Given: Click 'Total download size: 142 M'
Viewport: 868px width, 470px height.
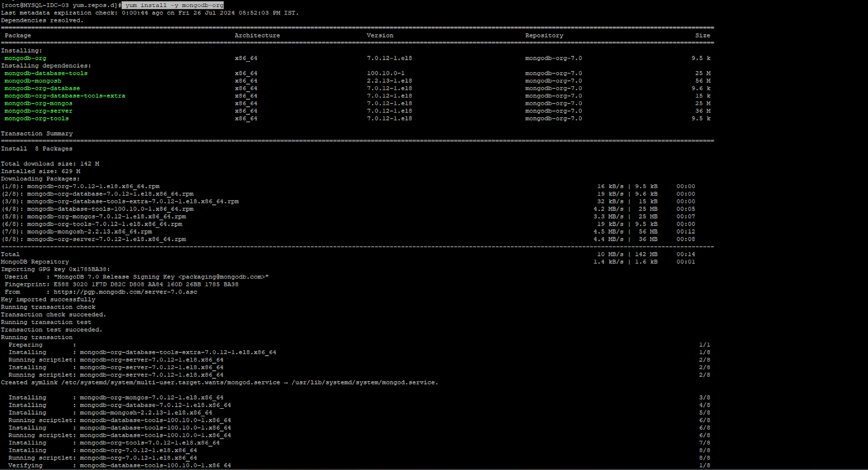Looking at the screenshot, I should pos(50,164).
